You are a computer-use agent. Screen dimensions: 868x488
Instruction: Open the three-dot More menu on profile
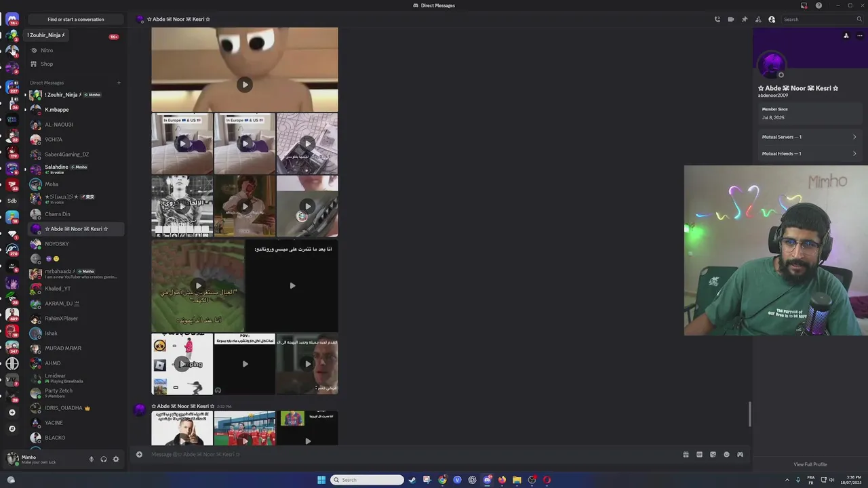(859, 36)
